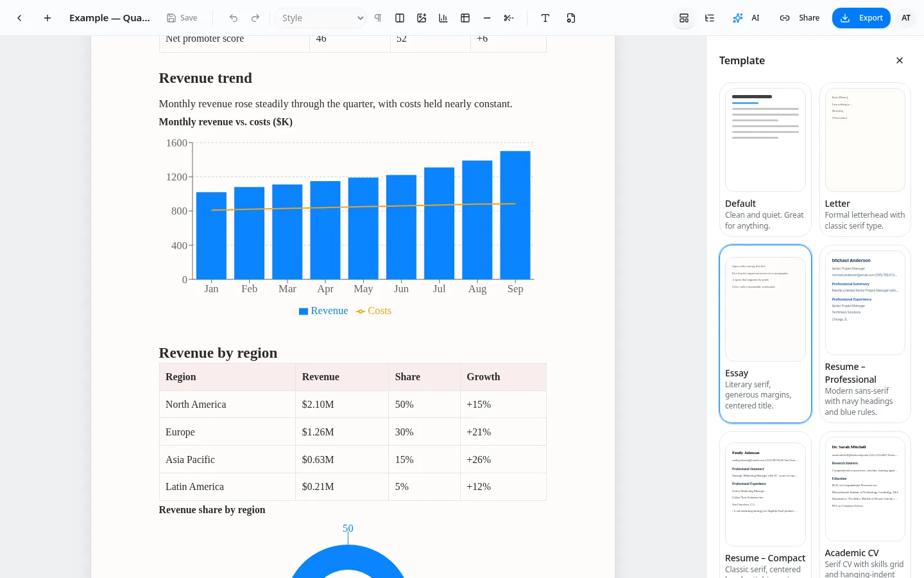Click the 'Revenue trend' heading

coord(205,78)
